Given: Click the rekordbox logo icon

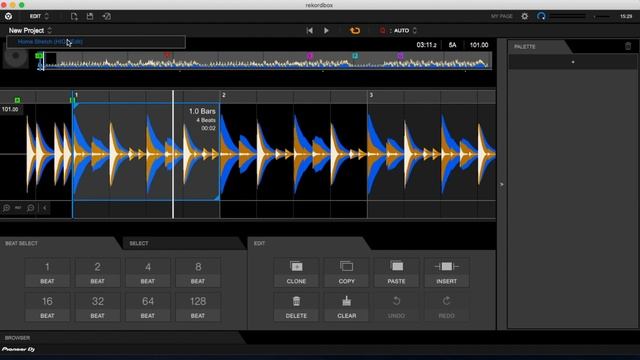Looking at the screenshot, I should (8, 16).
